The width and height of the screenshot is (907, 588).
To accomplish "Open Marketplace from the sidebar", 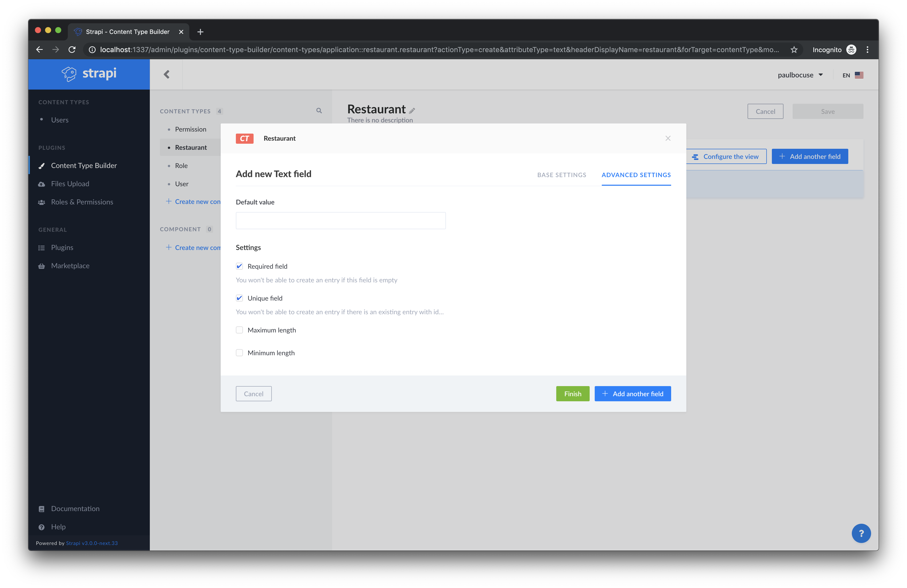I will [x=70, y=266].
